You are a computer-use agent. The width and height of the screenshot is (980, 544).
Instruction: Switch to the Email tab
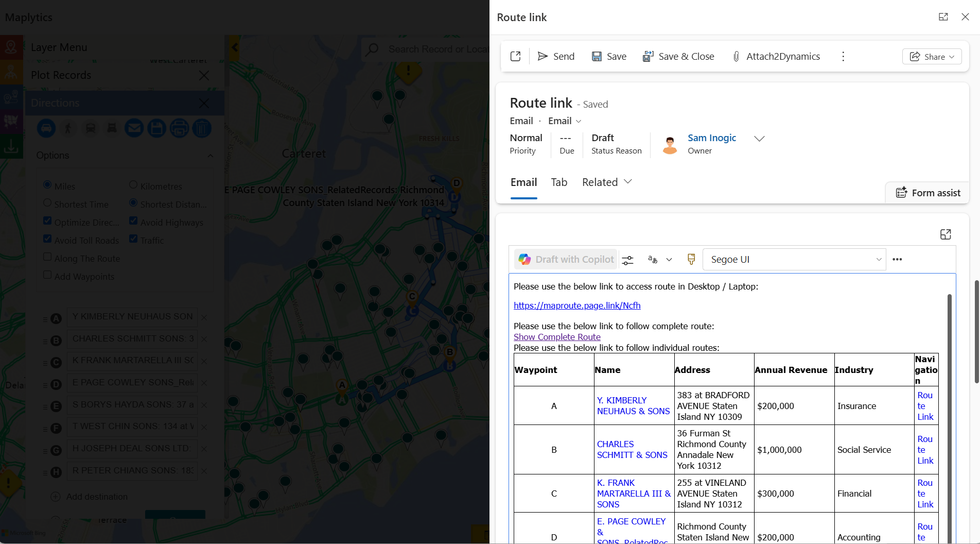pos(523,182)
